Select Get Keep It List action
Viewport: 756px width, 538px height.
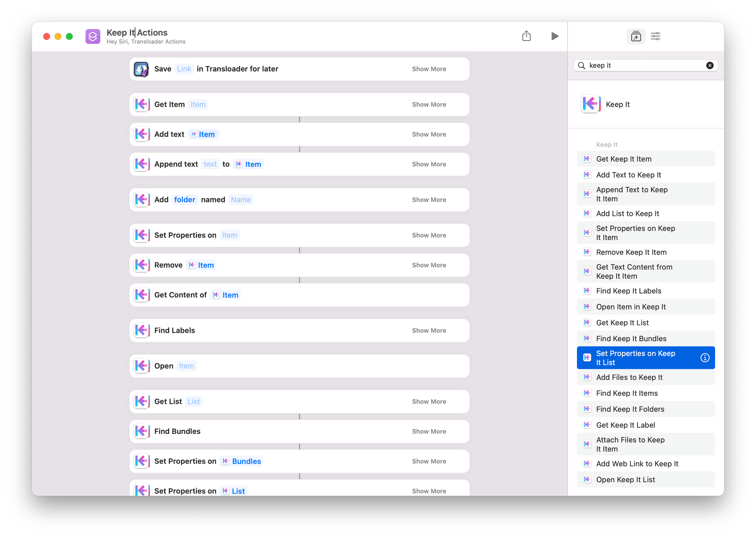click(x=646, y=323)
